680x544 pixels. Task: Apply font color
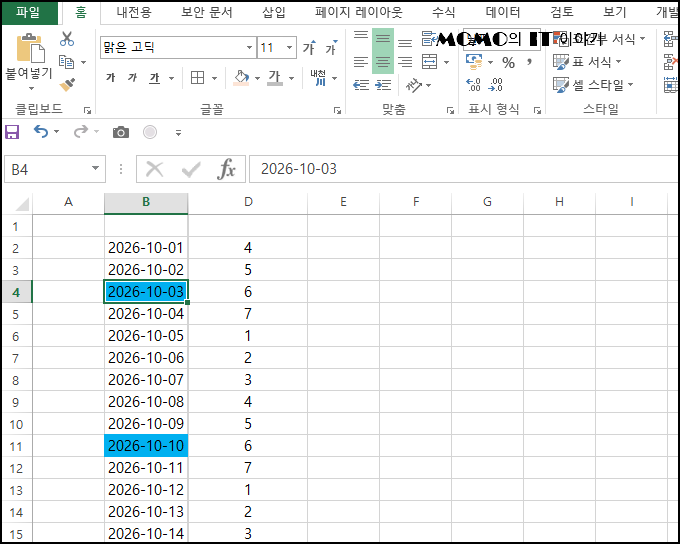[275, 78]
